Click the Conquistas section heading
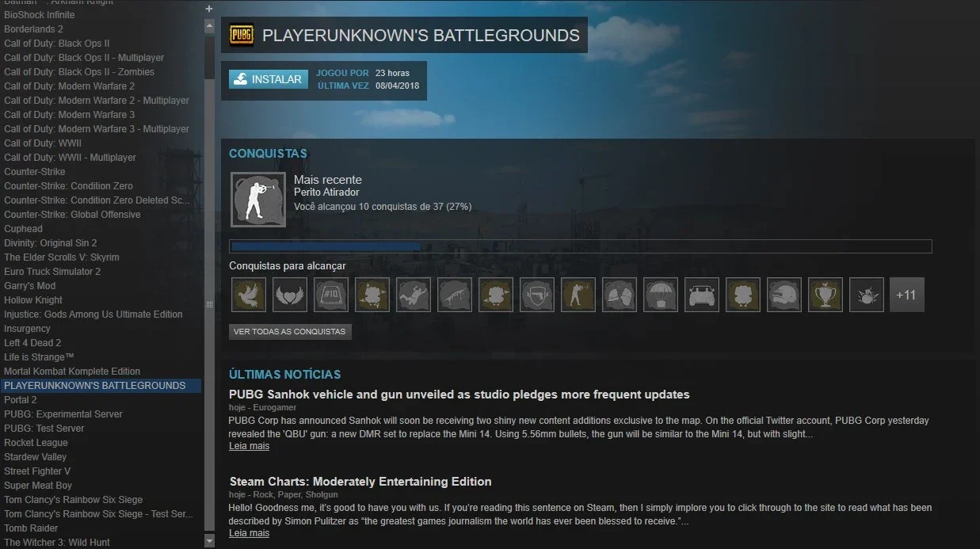 pyautogui.click(x=268, y=153)
